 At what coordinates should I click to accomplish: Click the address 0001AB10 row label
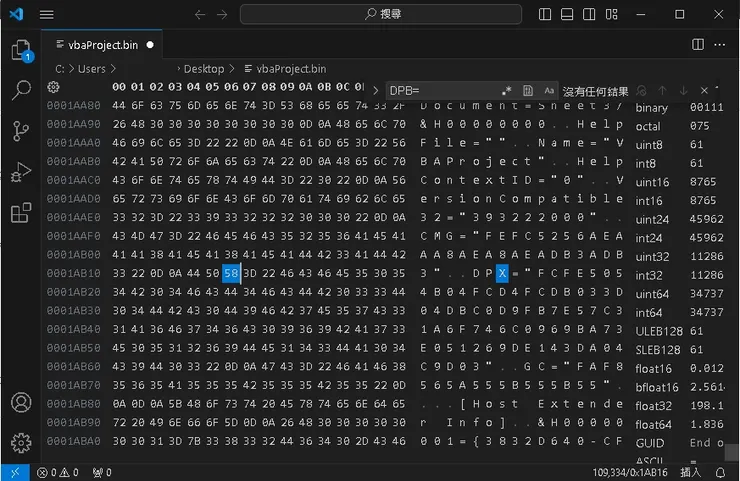[74, 273]
